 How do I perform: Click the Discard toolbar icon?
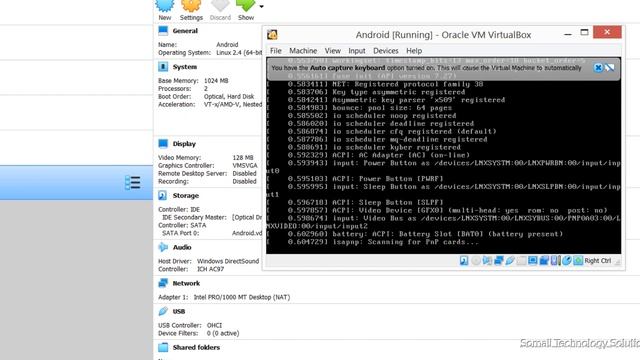[x=220, y=5]
